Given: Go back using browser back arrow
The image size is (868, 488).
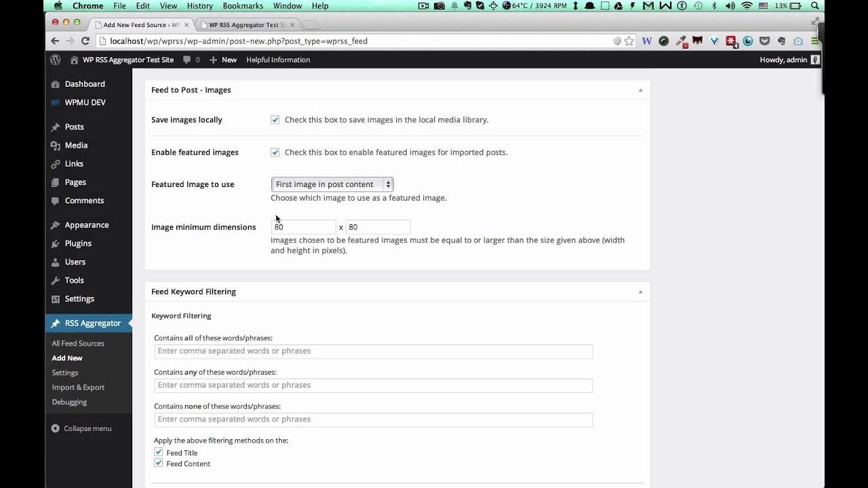Looking at the screenshot, I should pyautogui.click(x=55, y=41).
